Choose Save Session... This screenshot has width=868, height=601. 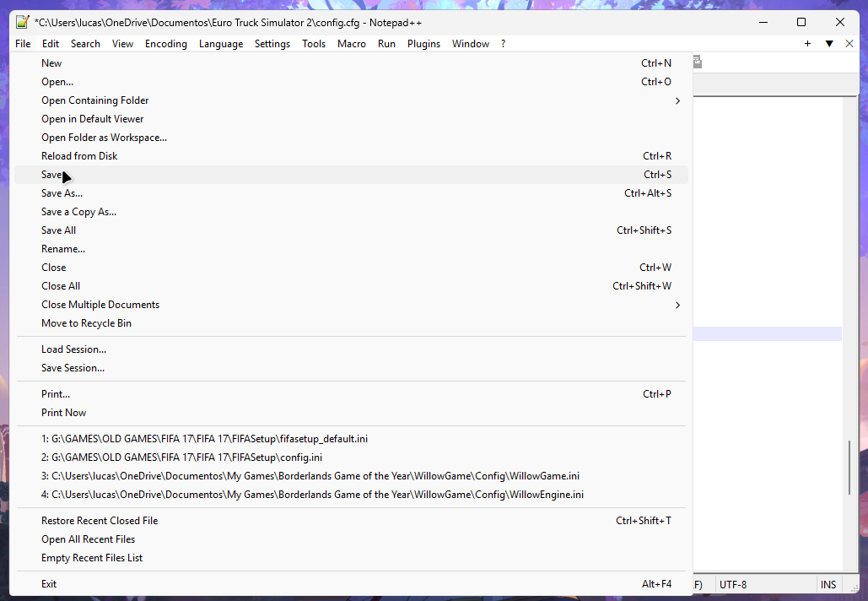pyautogui.click(x=352, y=368)
